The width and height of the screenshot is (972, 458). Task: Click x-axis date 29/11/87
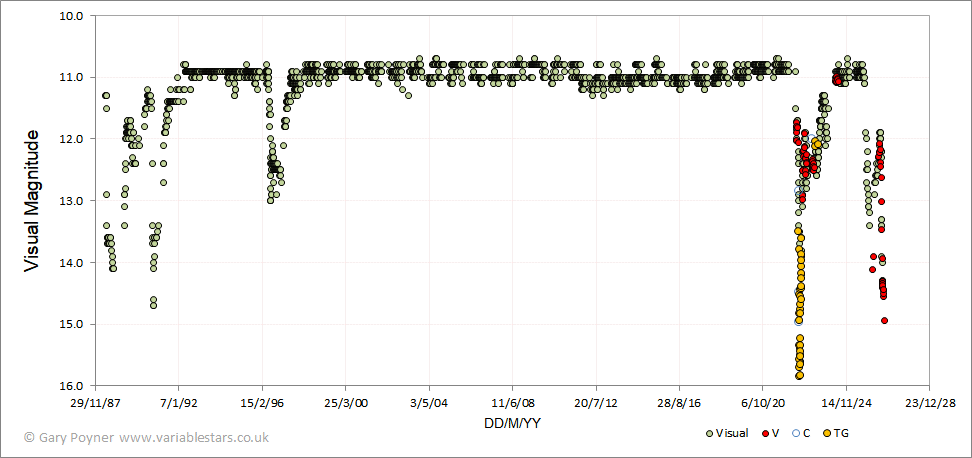click(95, 403)
